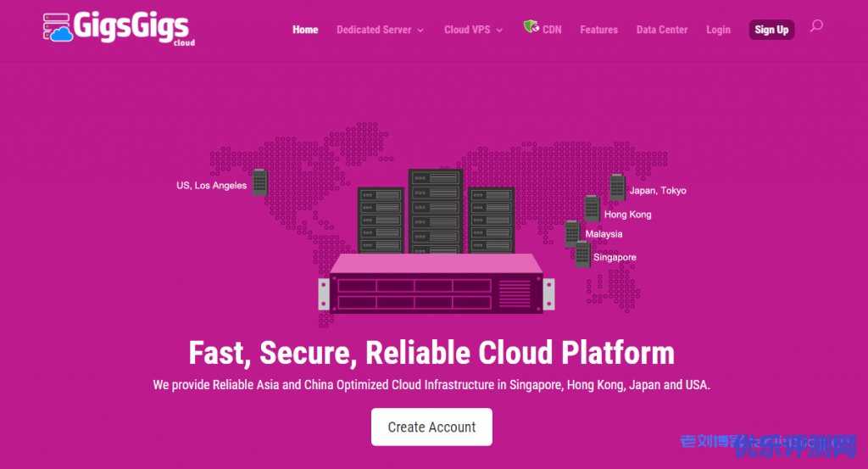
Task: Click the Create Account button
Action: click(431, 427)
